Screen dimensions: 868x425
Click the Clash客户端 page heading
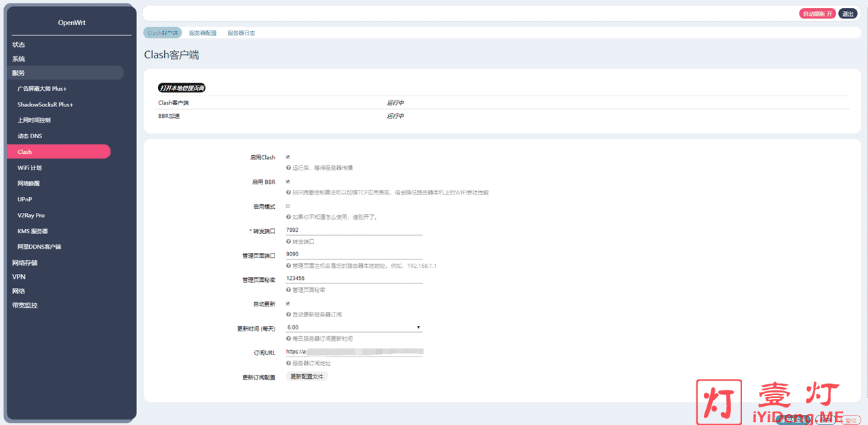pos(172,55)
